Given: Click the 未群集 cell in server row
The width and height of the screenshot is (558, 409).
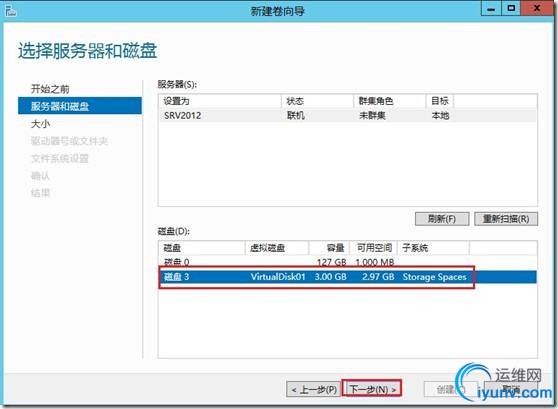Looking at the screenshot, I should 372,116.
